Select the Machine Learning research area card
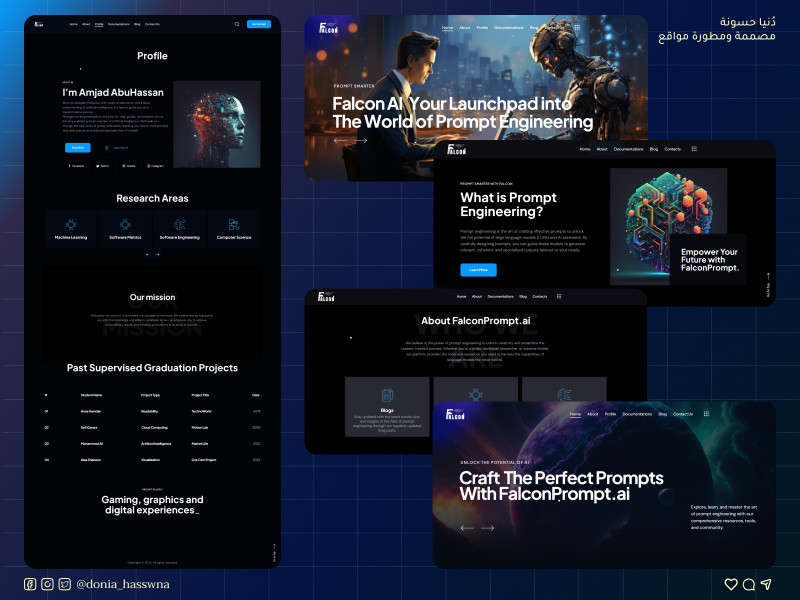Viewport: 800px width, 600px height. click(71, 228)
